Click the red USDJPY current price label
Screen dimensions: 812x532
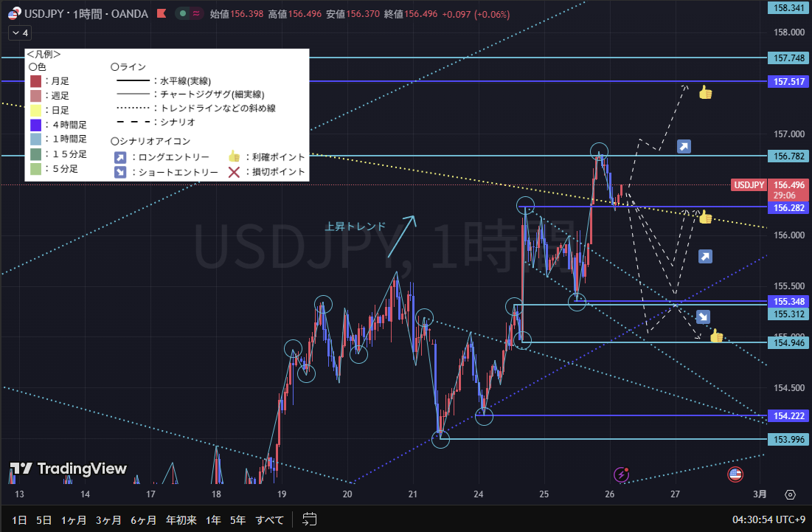pyautogui.click(x=748, y=185)
